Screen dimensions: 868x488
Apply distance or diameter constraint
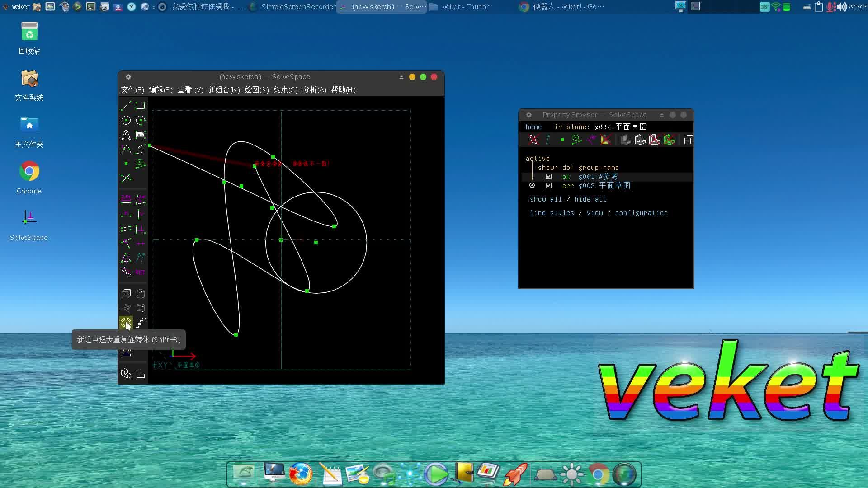point(126,199)
